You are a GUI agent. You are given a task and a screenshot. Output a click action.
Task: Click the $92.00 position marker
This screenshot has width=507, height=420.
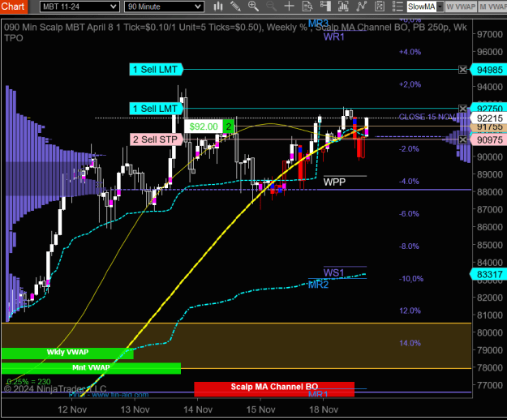point(204,126)
